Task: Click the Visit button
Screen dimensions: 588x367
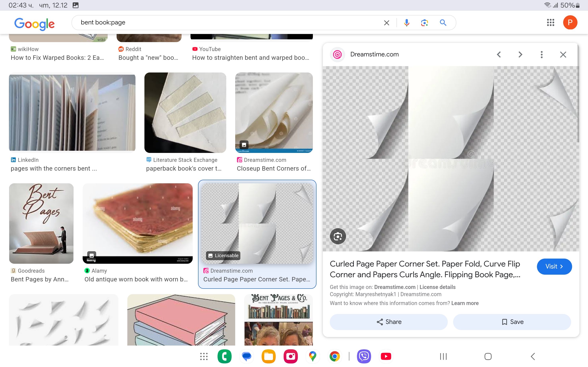Action: click(554, 267)
